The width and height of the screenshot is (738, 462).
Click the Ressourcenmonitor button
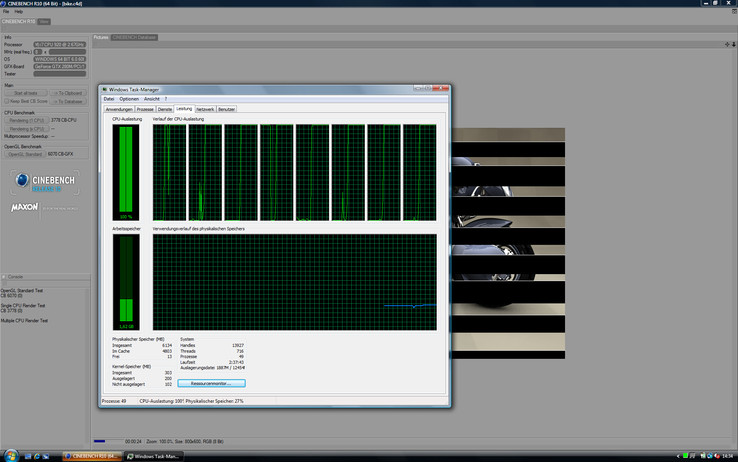[211, 383]
